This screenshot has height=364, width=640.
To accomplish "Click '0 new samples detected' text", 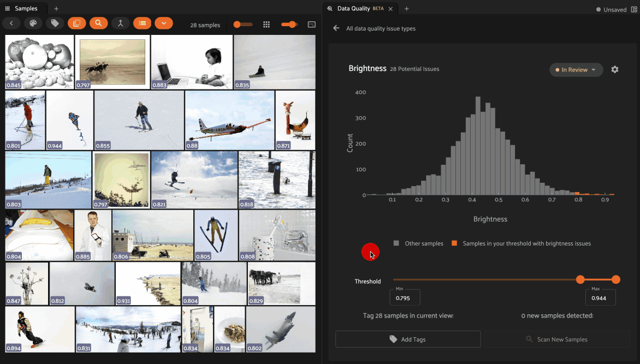I will [557, 315].
